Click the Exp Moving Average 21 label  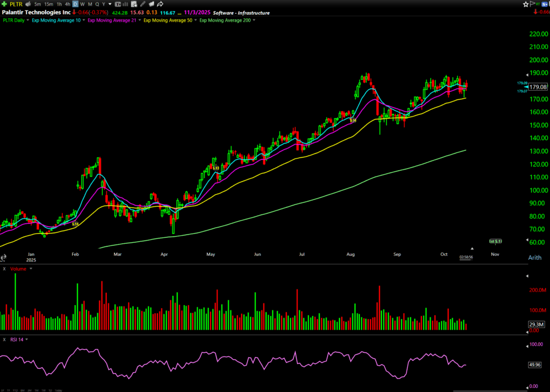click(x=112, y=20)
